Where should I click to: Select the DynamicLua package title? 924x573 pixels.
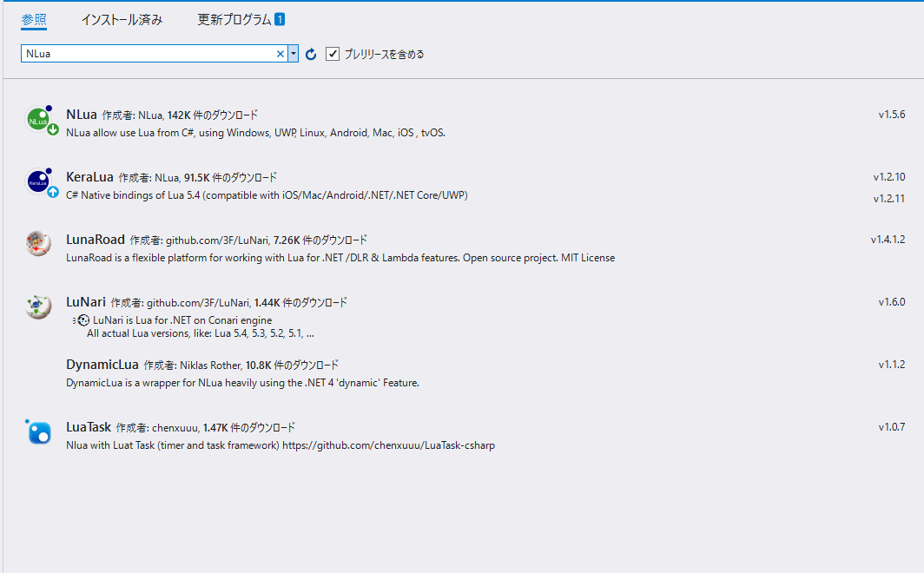tap(102, 364)
